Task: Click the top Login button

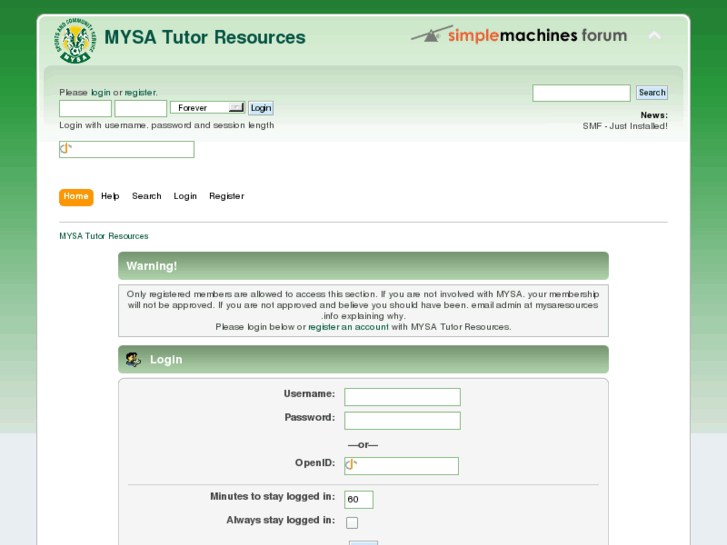Action: [261, 108]
